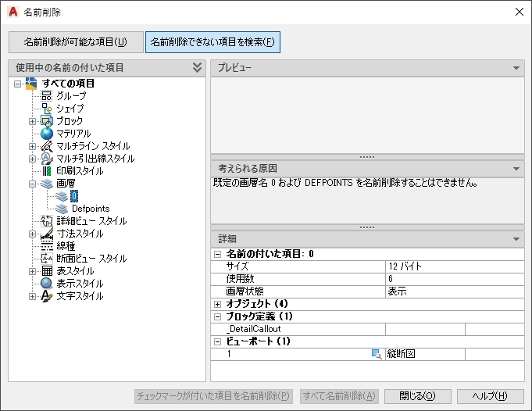Screen dimensions: 532x411
Task: Click the 縦断図 viewport cell
Action: click(425, 354)
